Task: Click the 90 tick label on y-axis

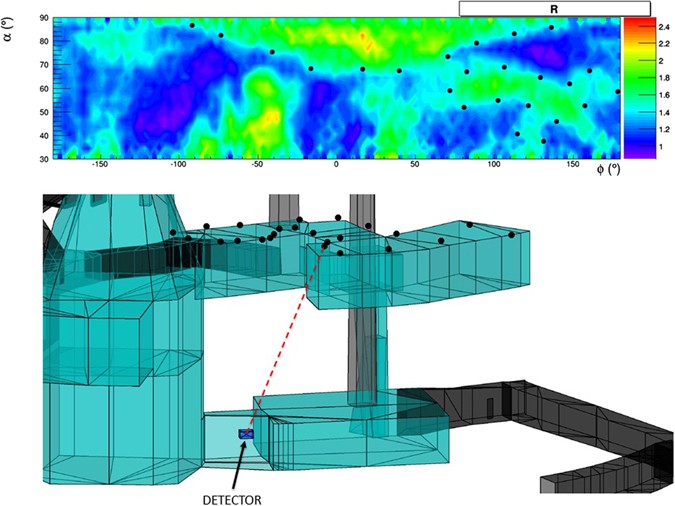Action: click(x=46, y=19)
